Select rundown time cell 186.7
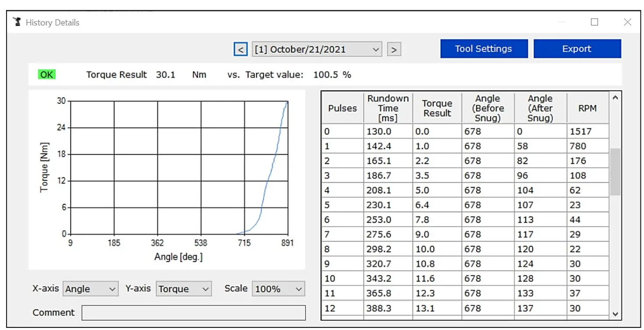The image size is (644, 330). point(388,175)
